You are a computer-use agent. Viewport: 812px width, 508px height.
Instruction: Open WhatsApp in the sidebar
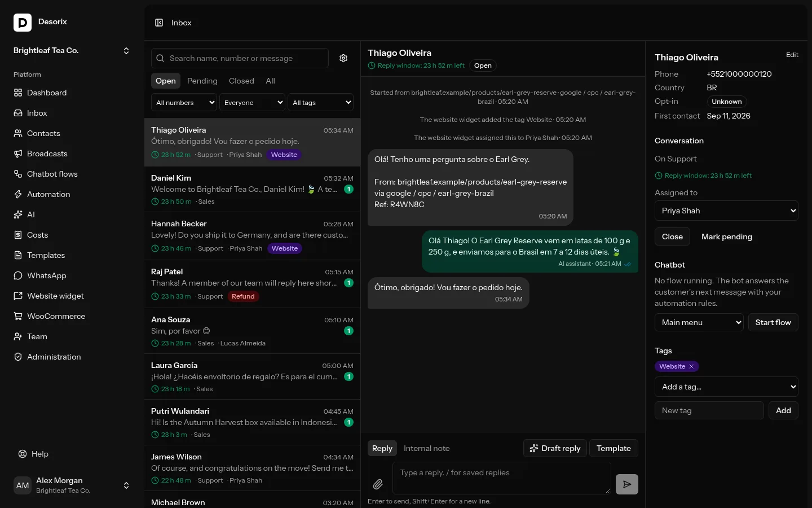72,275
